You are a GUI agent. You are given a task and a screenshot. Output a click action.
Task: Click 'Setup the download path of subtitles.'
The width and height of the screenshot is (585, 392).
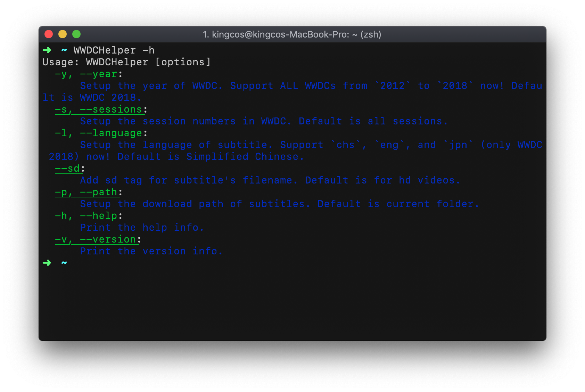click(195, 204)
